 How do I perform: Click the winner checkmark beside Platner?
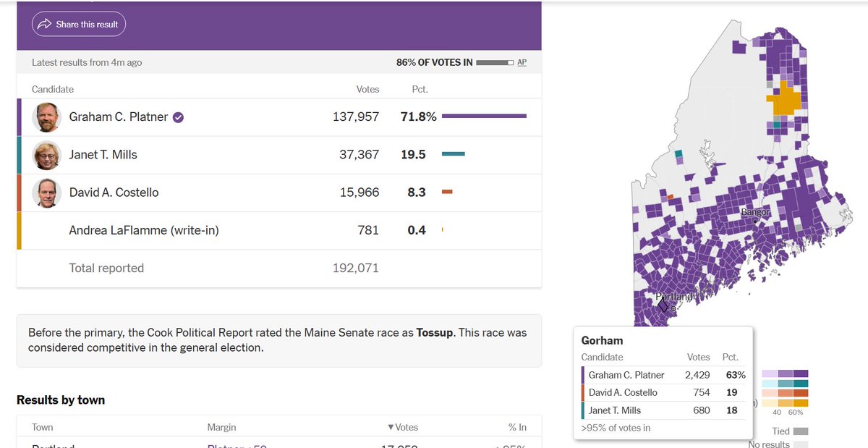pyautogui.click(x=178, y=117)
